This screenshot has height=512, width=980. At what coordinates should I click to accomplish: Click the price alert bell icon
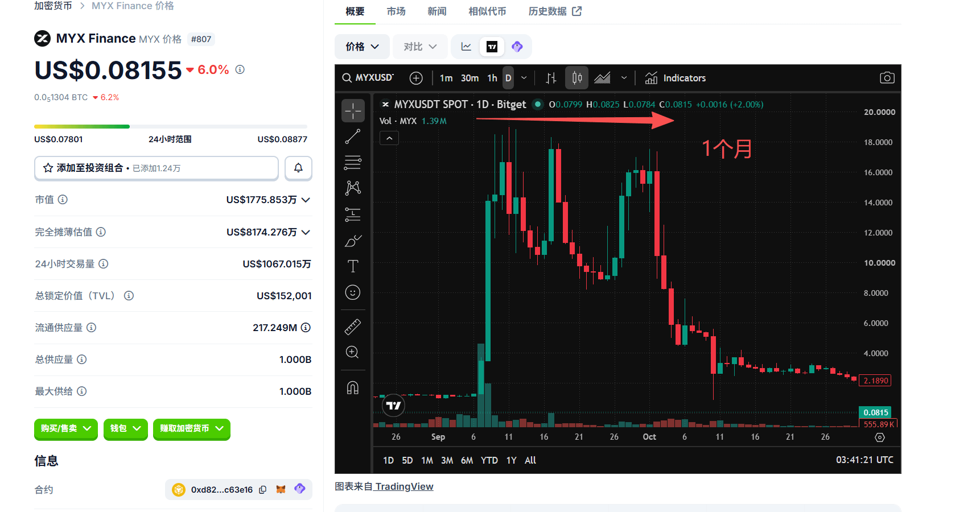298,168
